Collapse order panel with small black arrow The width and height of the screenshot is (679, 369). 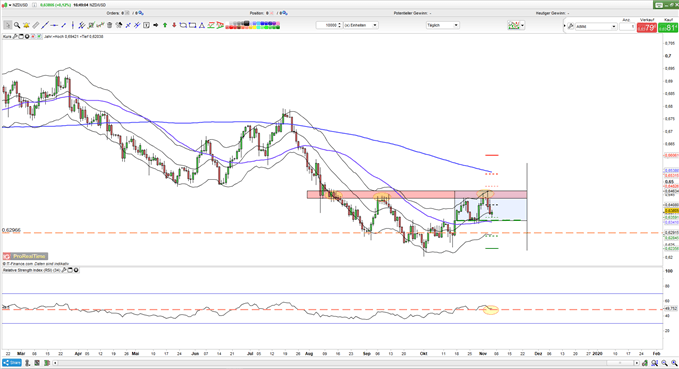coord(564,26)
